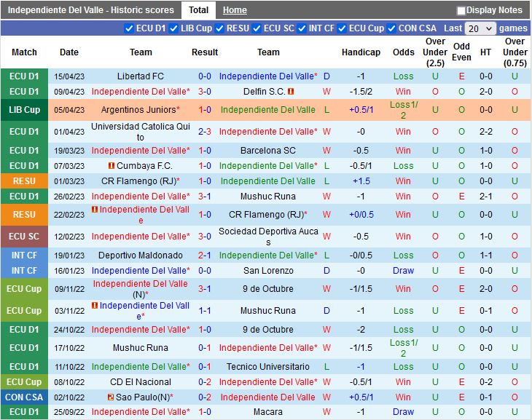Open Universidad Catolica Quito team link
Viewport: 532px width, 420px height.
coord(141,132)
